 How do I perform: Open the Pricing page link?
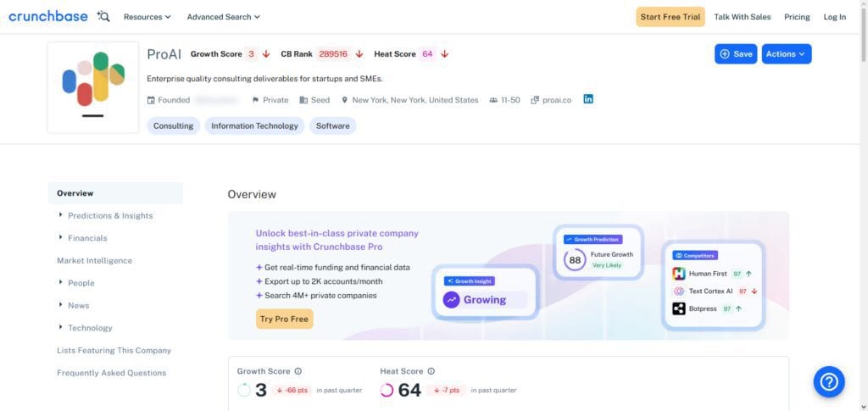pos(797,17)
